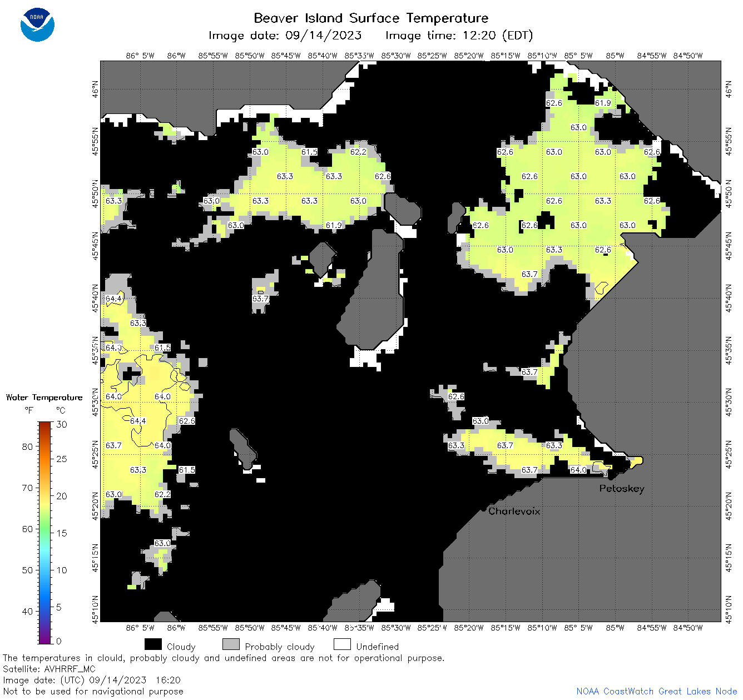The width and height of the screenshot is (743, 700).
Task: Click the NOAA logo emblem
Action: click(x=37, y=24)
